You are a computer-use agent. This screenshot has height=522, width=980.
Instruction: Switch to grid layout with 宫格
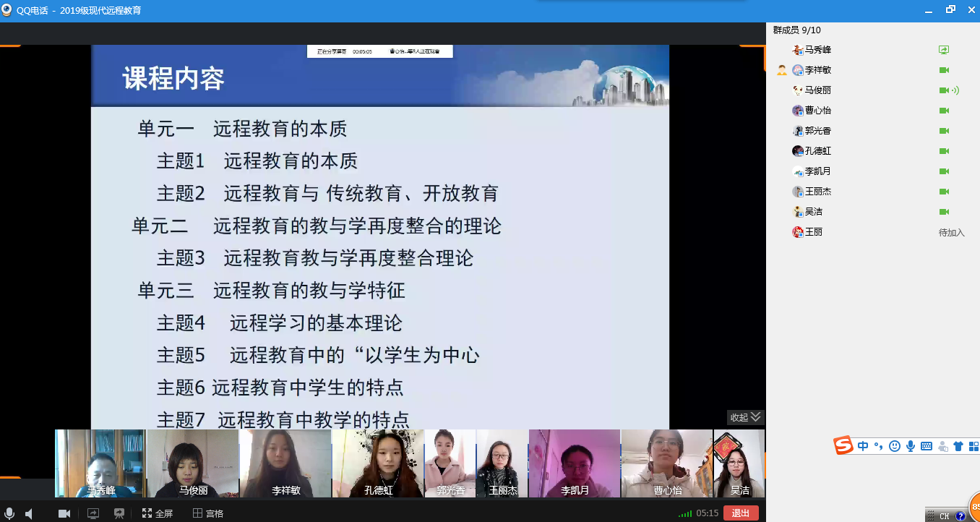coord(207,513)
